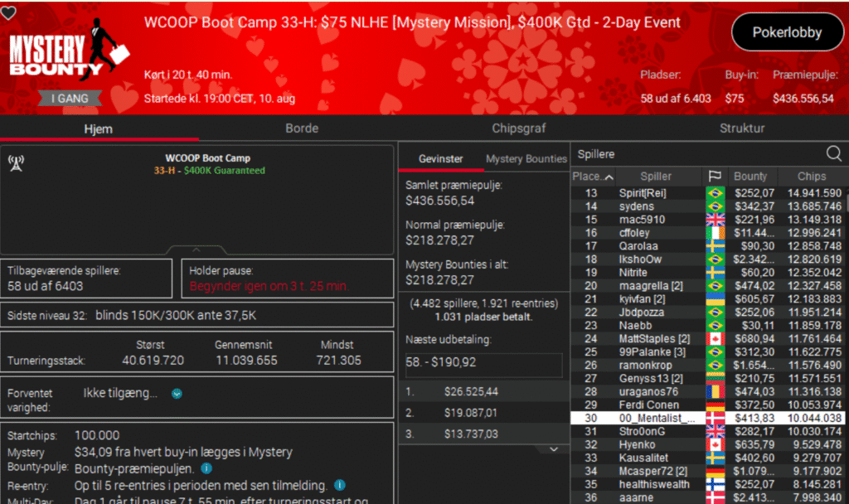Click Canada flag for Hyenko
This screenshot has height=504, width=849.
[x=716, y=445]
